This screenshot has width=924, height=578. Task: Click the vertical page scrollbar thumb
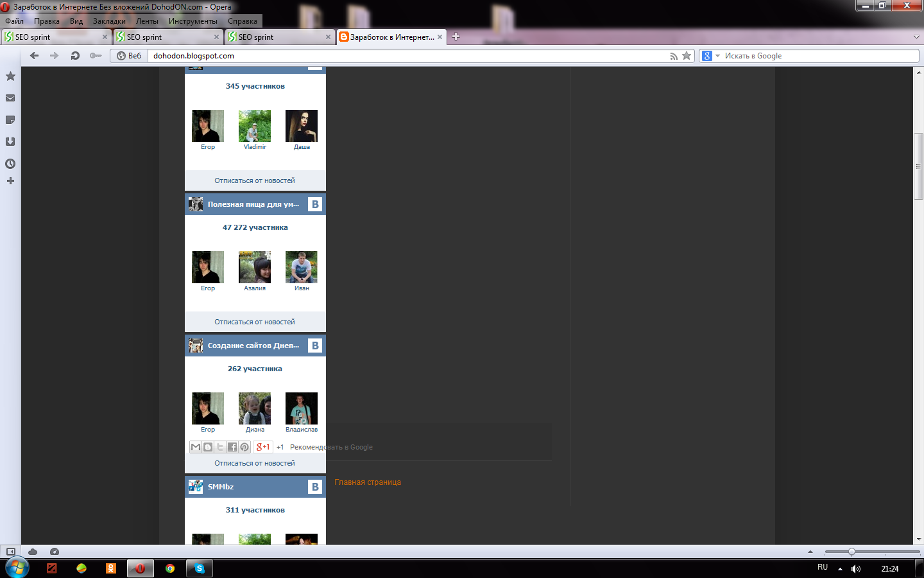(x=918, y=166)
